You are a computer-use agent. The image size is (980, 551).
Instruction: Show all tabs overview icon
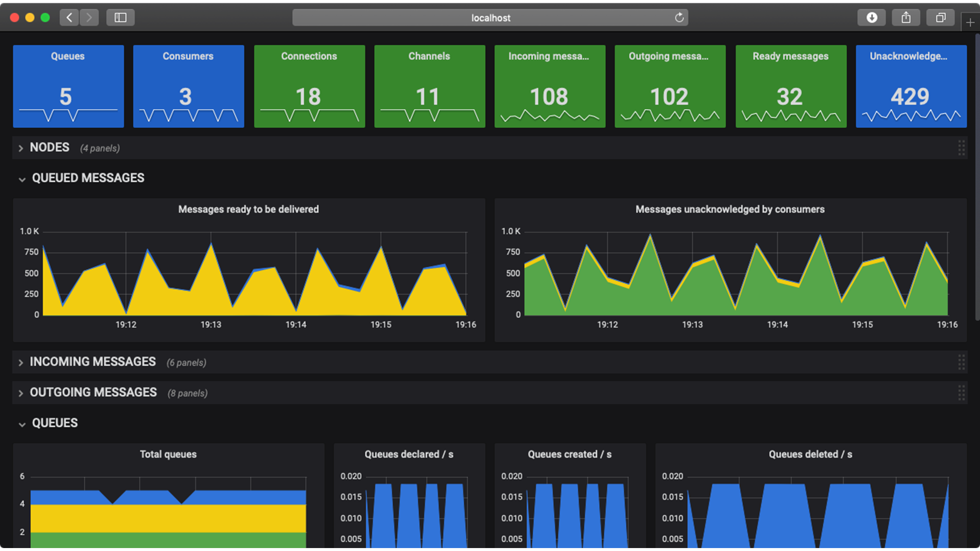940,18
